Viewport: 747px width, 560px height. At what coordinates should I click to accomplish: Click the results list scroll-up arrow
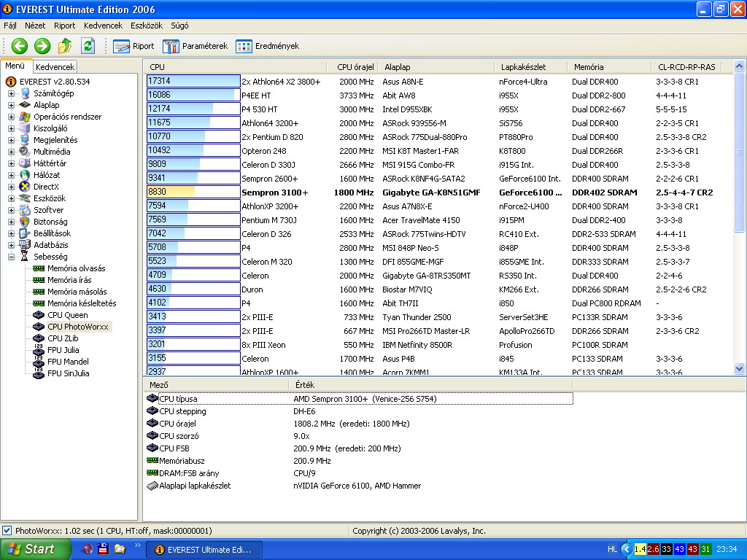(x=740, y=66)
